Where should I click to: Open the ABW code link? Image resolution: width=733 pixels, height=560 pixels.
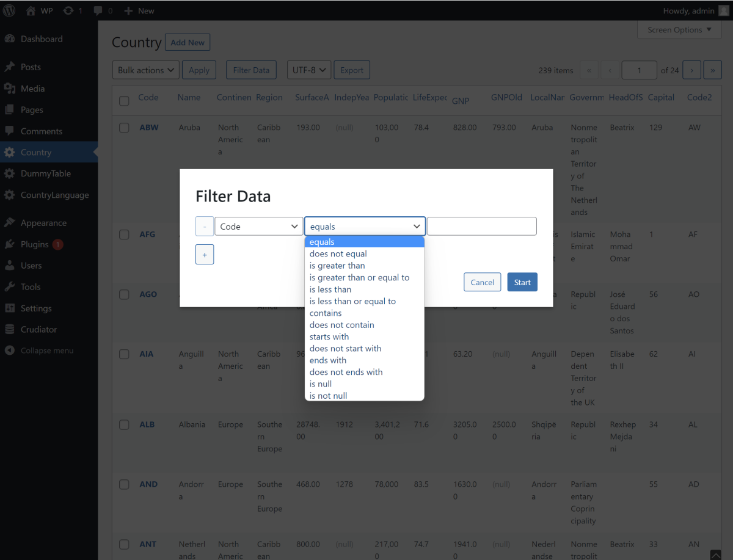(x=149, y=128)
